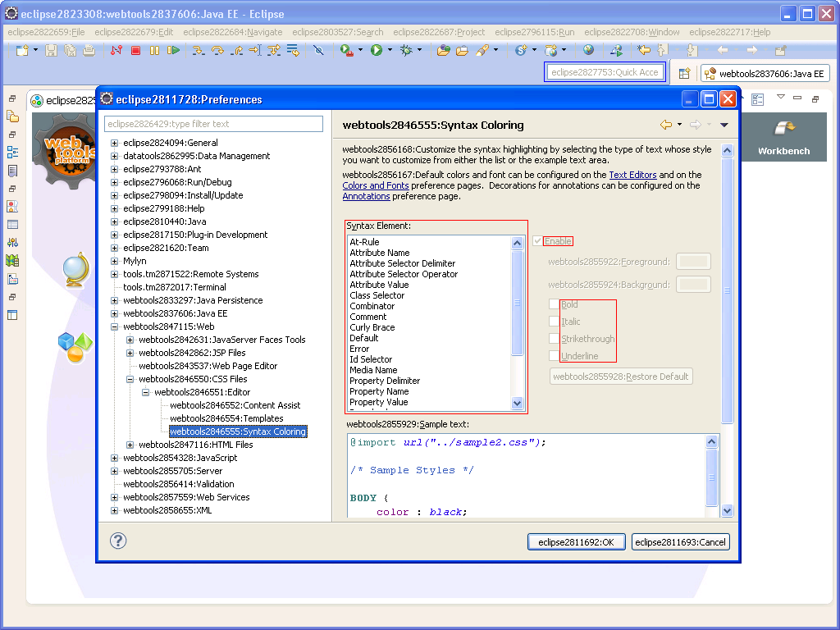Click the green Run icon
The height and width of the screenshot is (630, 840).
pyautogui.click(x=377, y=50)
